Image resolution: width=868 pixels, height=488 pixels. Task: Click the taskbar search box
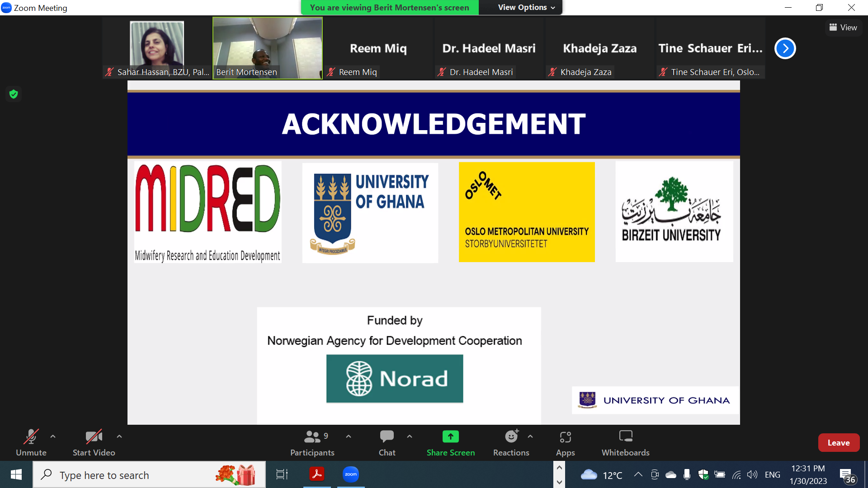(x=149, y=474)
